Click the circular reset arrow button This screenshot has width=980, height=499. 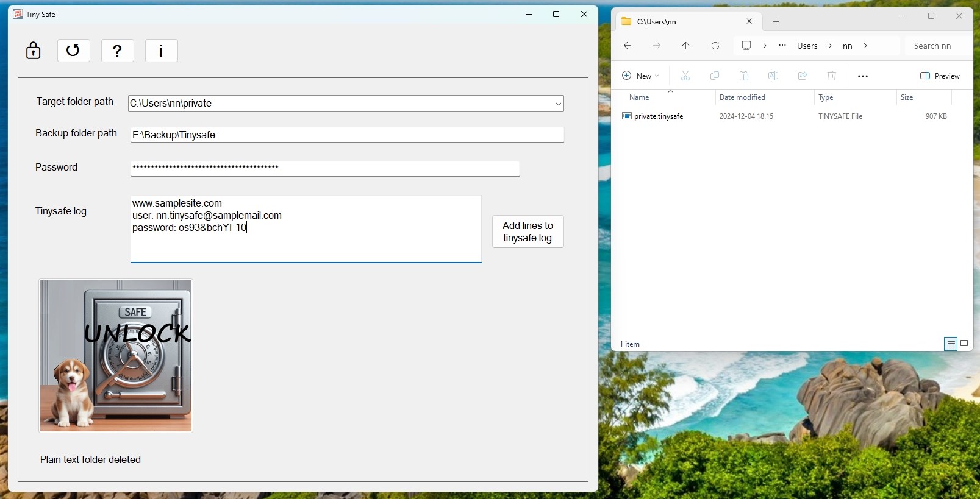tap(74, 51)
